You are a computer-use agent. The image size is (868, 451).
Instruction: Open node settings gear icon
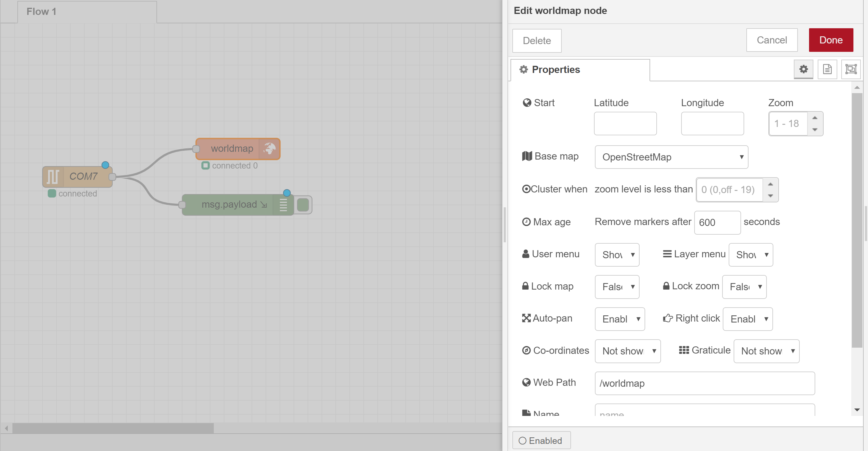point(803,70)
